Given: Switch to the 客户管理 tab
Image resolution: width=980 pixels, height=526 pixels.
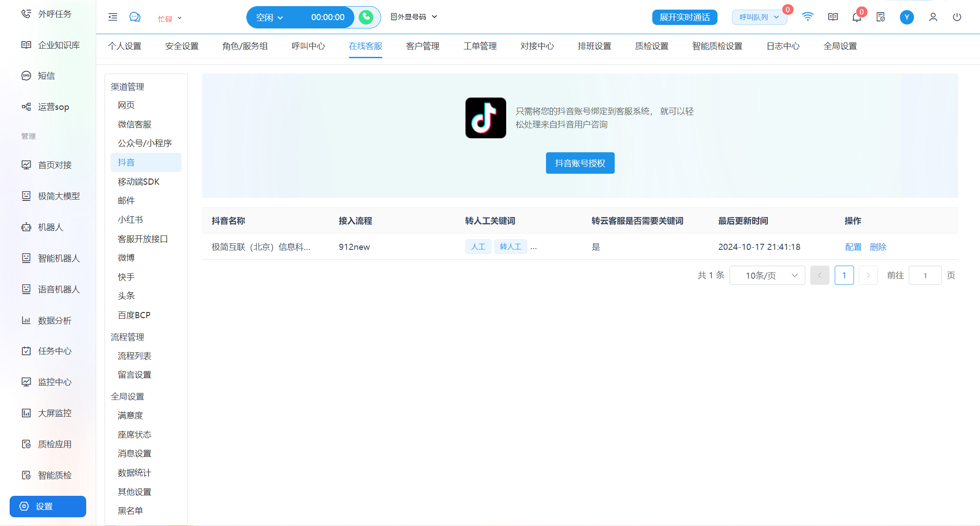Looking at the screenshot, I should (x=423, y=46).
